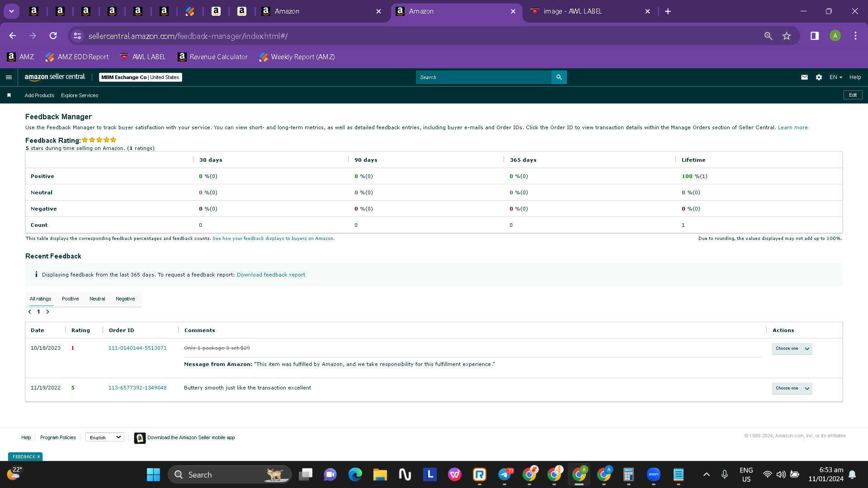Click the footer Help link

tap(26, 437)
